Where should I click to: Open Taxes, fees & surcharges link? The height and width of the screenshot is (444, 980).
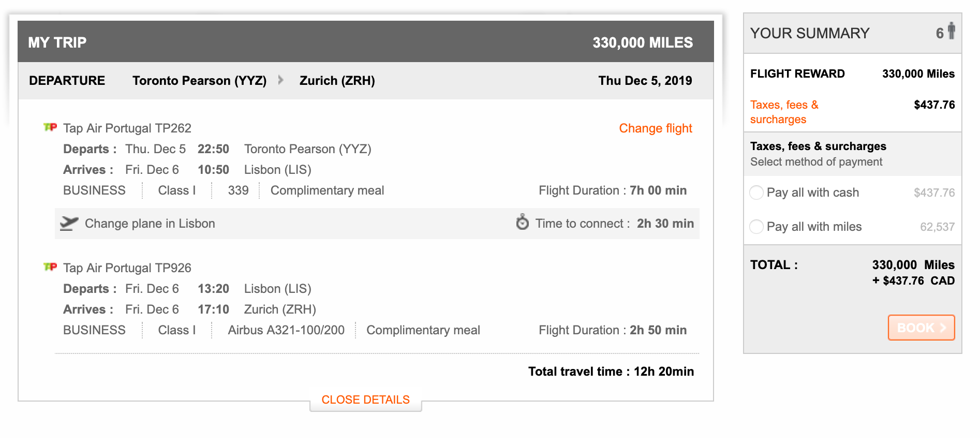tap(784, 112)
